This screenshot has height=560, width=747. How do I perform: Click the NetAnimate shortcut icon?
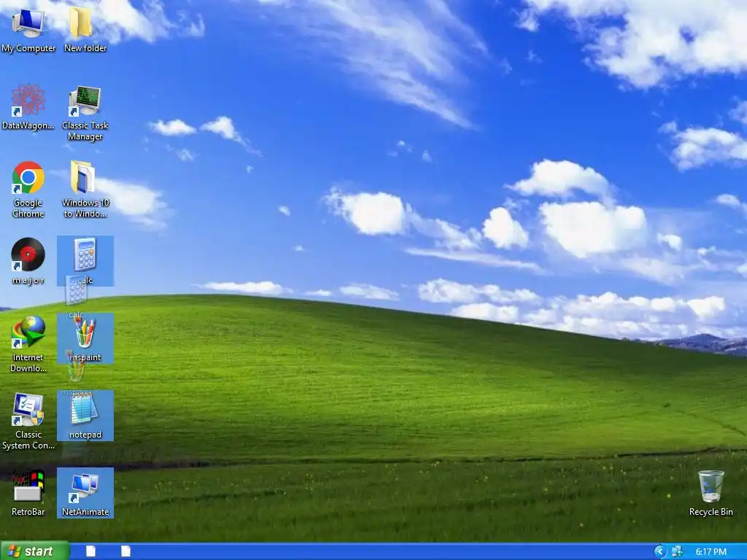click(85, 493)
